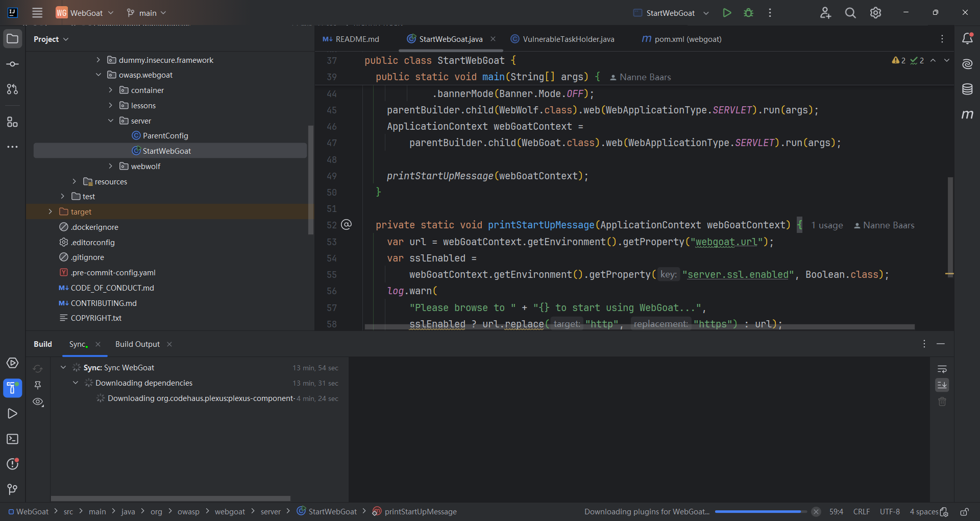Toggle view options eye icon
980x521 pixels.
pos(38,402)
